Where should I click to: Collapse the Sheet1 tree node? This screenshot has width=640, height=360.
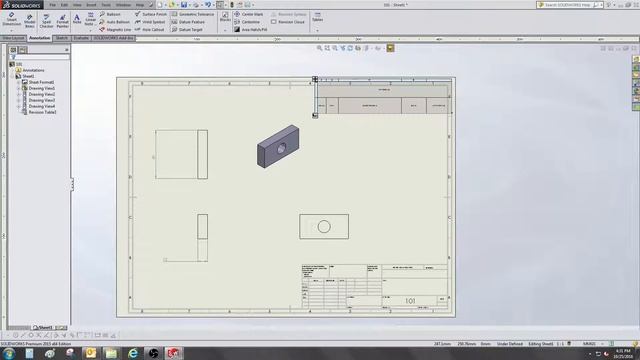(12, 76)
